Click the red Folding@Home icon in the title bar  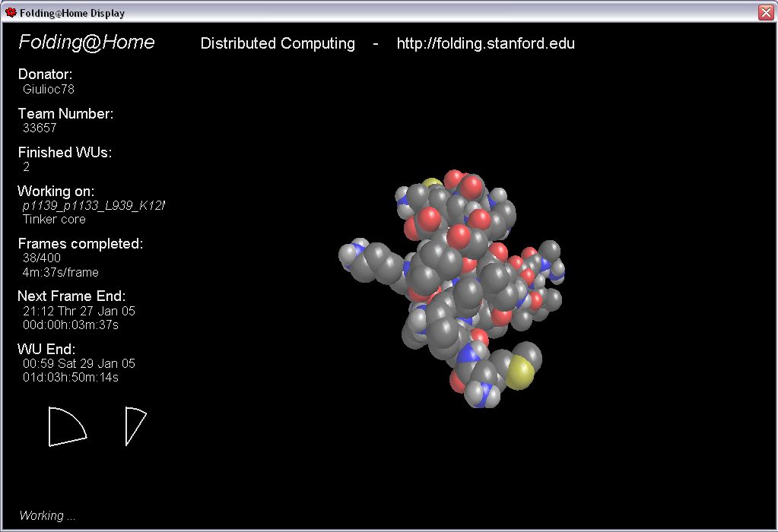[11, 12]
